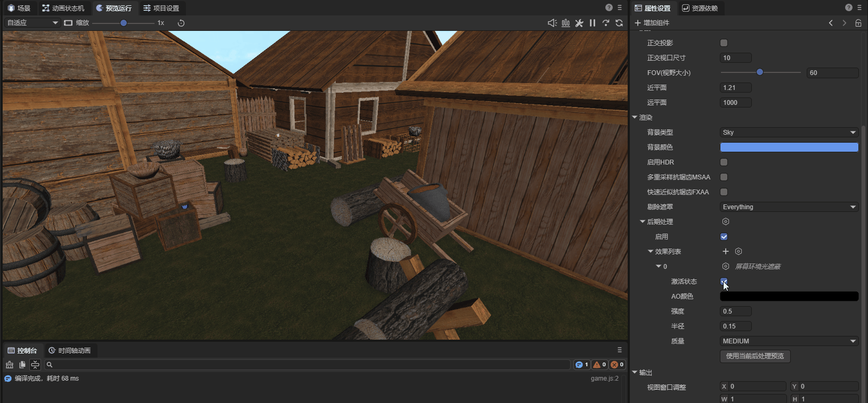Enable the 启用HDR checkbox

click(724, 162)
